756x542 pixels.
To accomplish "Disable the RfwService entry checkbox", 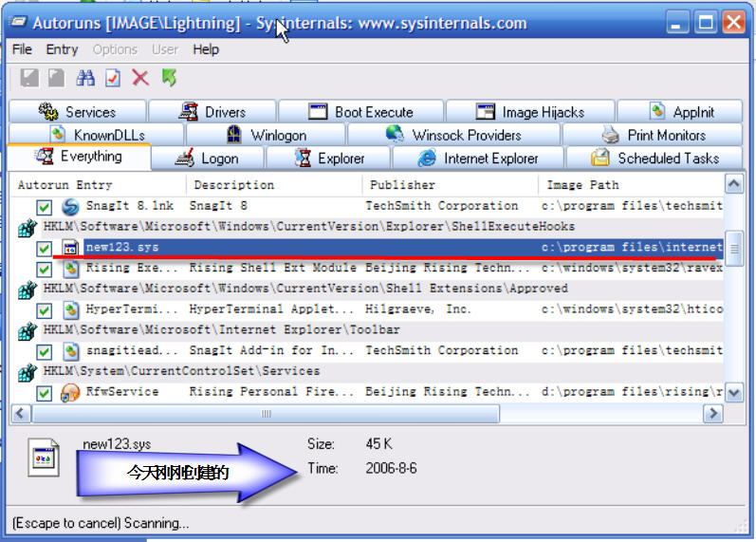I will pyautogui.click(x=44, y=393).
